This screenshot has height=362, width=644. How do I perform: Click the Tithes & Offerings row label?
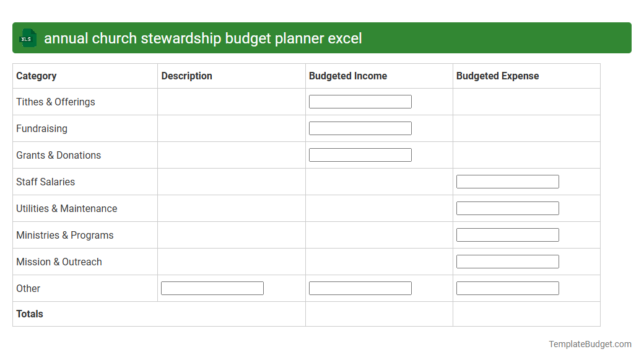click(55, 102)
